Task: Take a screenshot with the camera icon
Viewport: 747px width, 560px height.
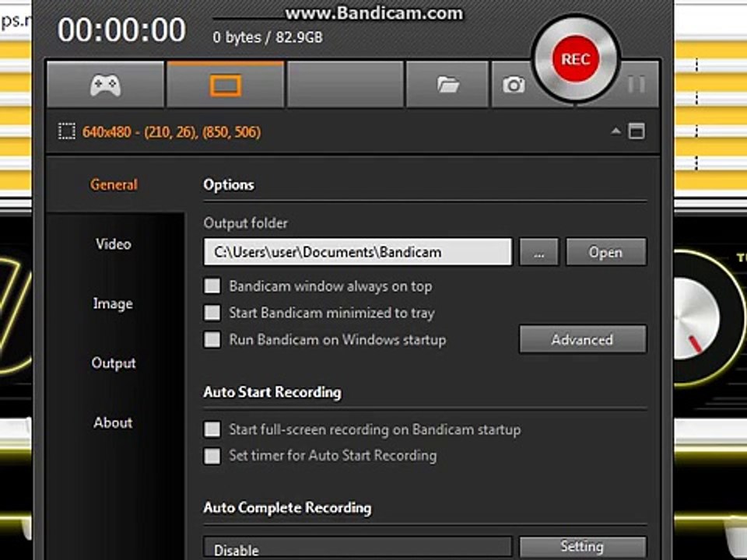Action: coord(514,85)
